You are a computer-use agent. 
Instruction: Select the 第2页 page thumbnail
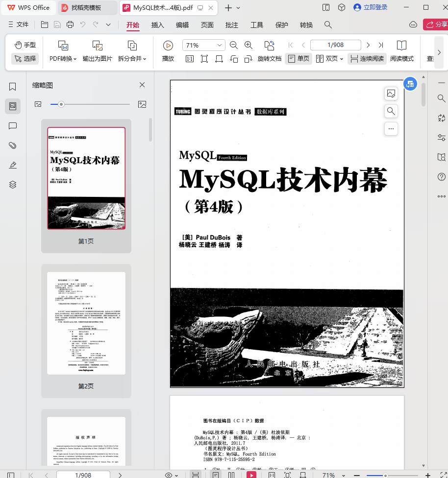86,323
